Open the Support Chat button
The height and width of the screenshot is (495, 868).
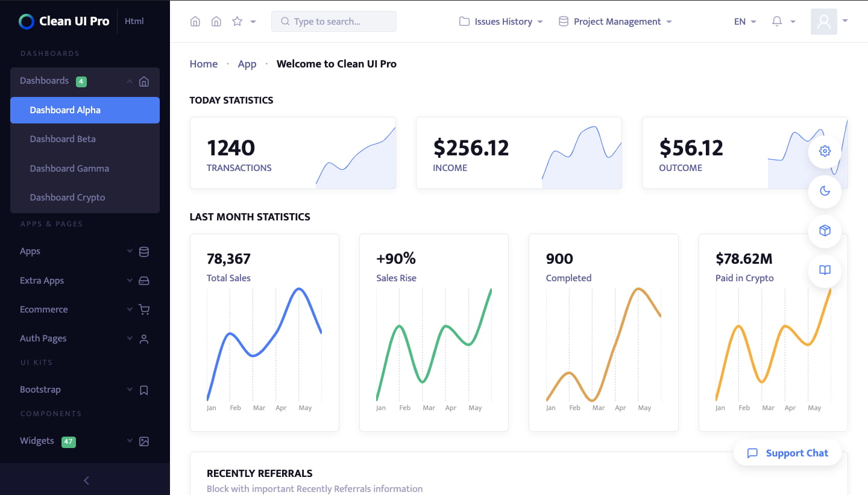pos(787,453)
